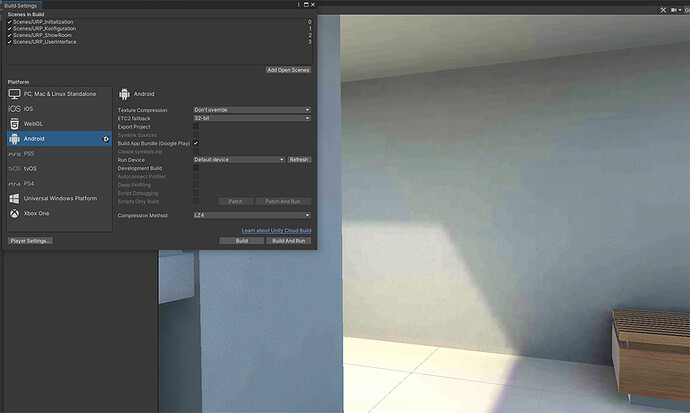Viewport: 690px width, 413px height.
Task: Select the WebGL HTML5 platform icon
Action: coord(15,124)
